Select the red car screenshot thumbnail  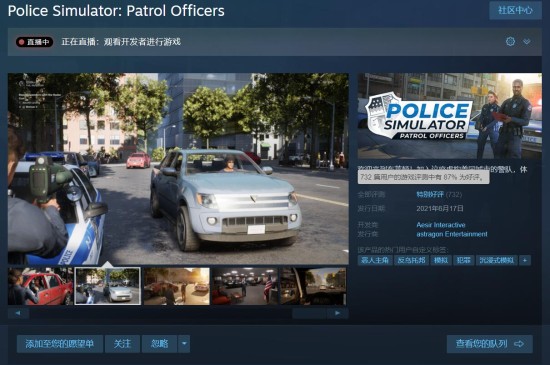(x=40, y=286)
